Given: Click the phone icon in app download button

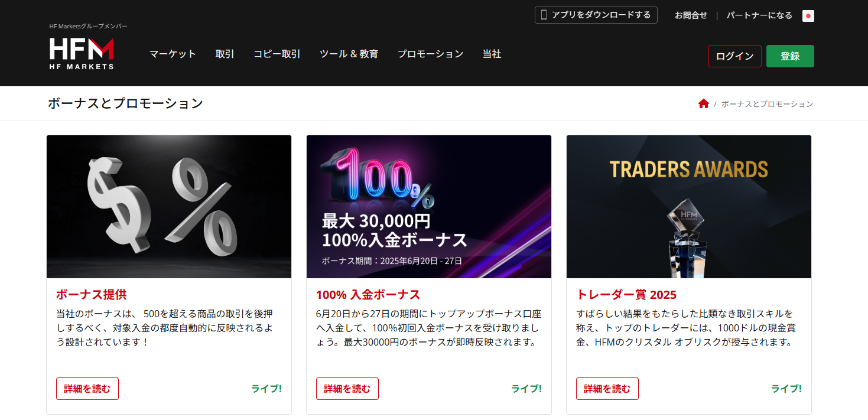Looking at the screenshot, I should 544,15.
